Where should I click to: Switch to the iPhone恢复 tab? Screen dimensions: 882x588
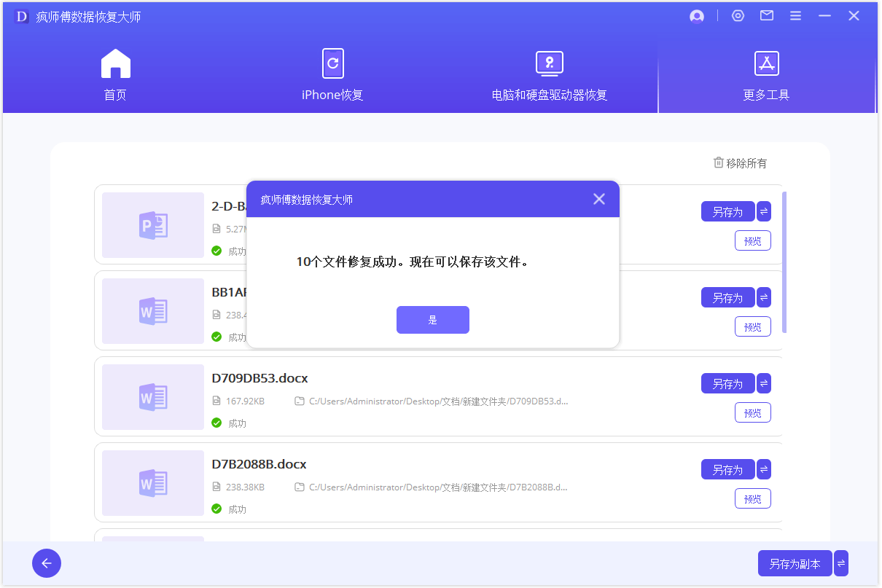332,75
